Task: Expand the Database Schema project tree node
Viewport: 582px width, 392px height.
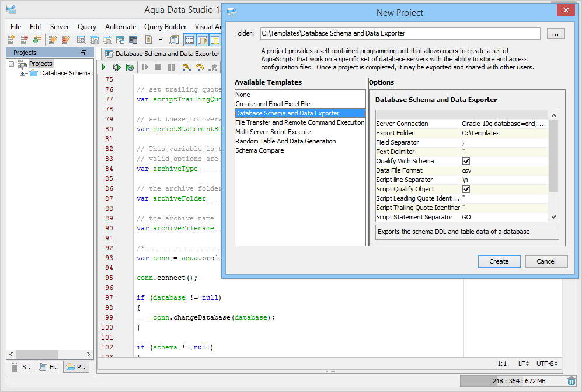Action: [23, 73]
